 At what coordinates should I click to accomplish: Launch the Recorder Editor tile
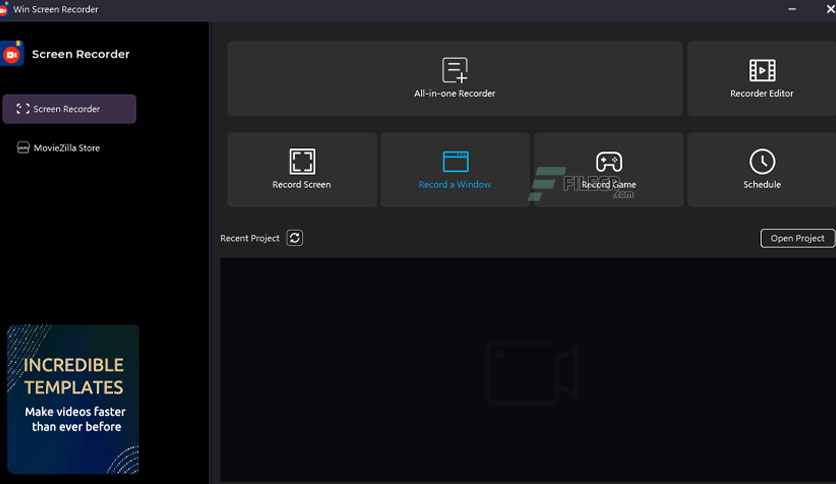761,78
